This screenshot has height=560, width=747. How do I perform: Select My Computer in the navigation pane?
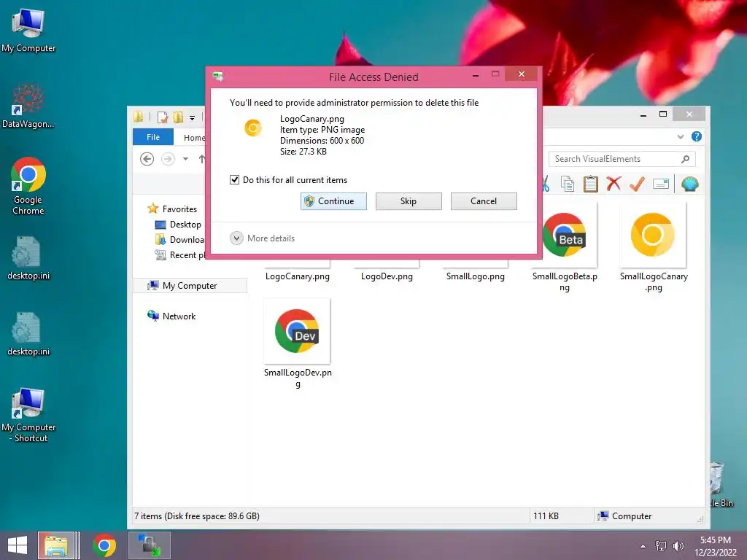click(190, 285)
